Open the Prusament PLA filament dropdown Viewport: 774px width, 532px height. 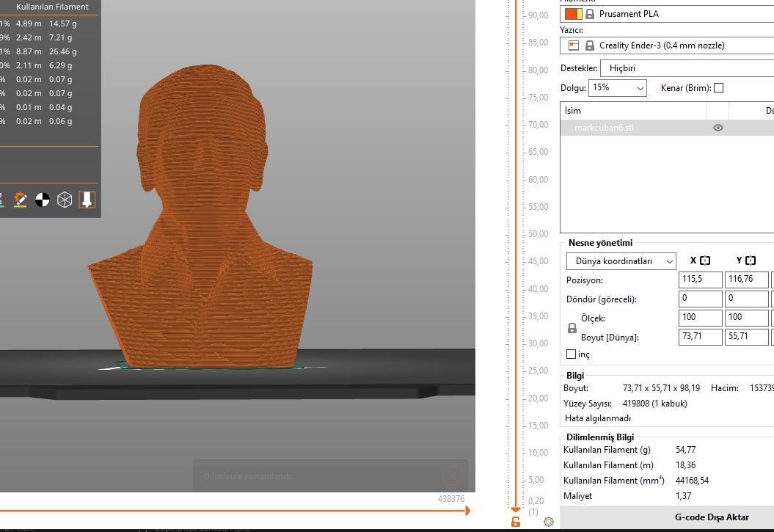click(667, 14)
